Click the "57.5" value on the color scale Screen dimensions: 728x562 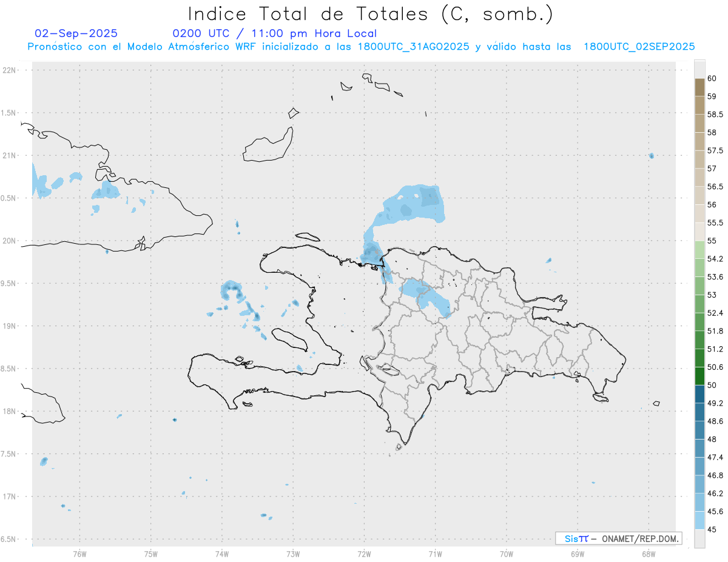point(715,150)
